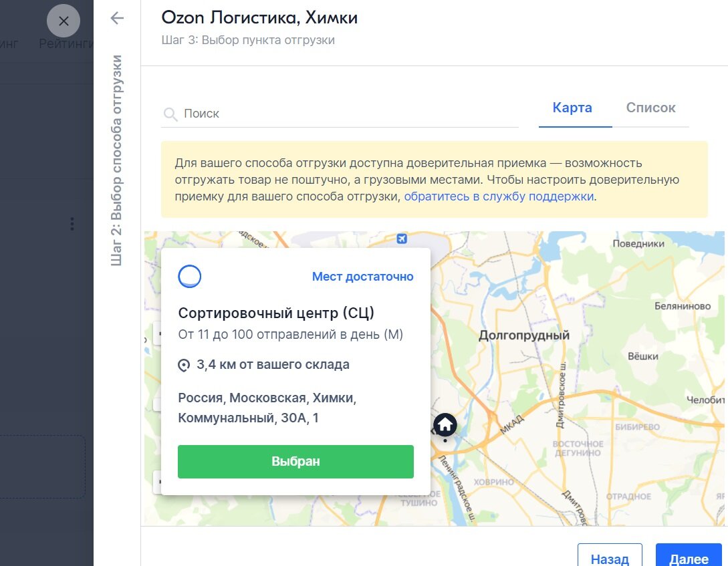The width and height of the screenshot is (728, 566).
Task: Close the side panel with X button
Action: (x=64, y=21)
